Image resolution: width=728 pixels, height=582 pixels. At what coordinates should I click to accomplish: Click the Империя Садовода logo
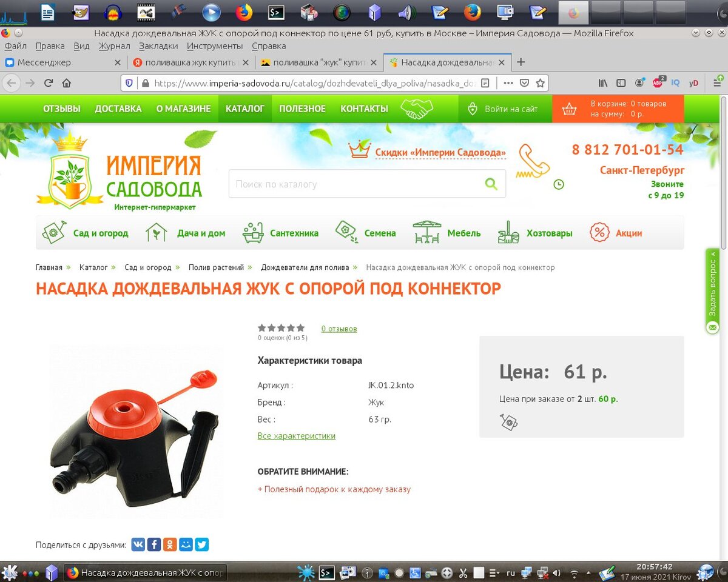click(x=120, y=172)
